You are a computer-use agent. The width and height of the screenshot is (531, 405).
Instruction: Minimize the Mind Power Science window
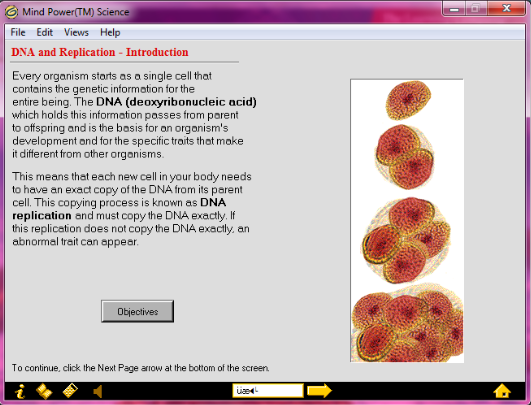454,9
